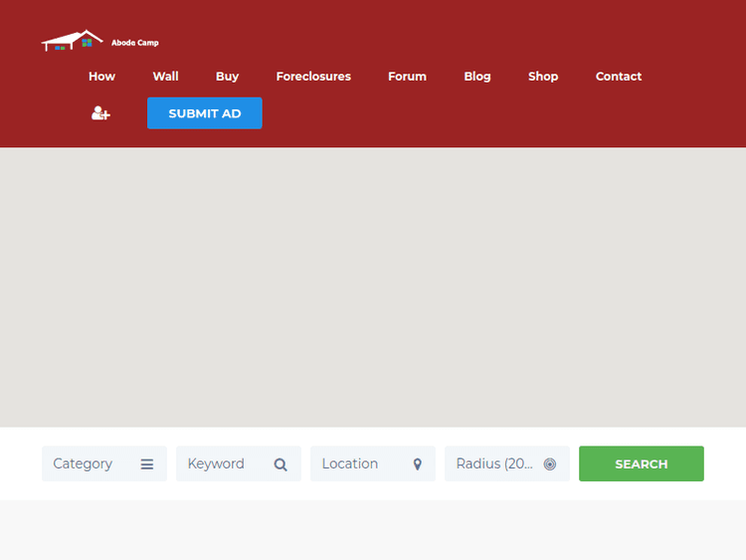This screenshot has width=746, height=560.
Task: Click the Abode Camp house logo
Action: [x=73, y=41]
